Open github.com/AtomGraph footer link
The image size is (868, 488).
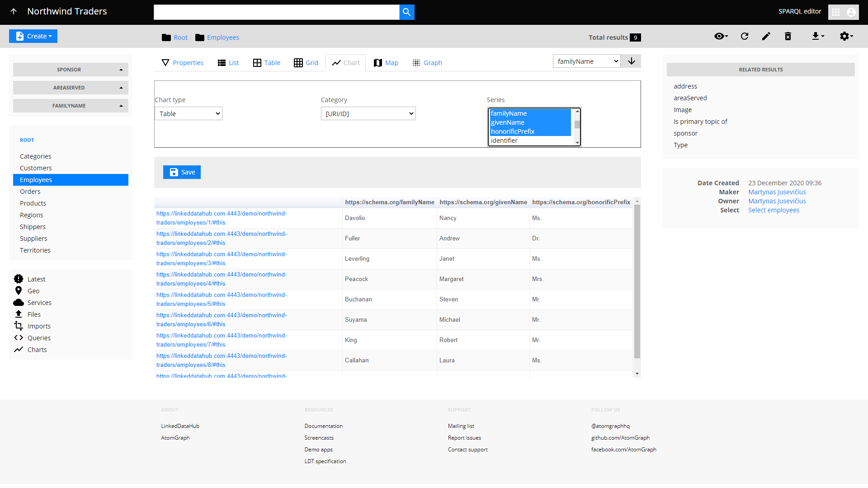tap(620, 438)
